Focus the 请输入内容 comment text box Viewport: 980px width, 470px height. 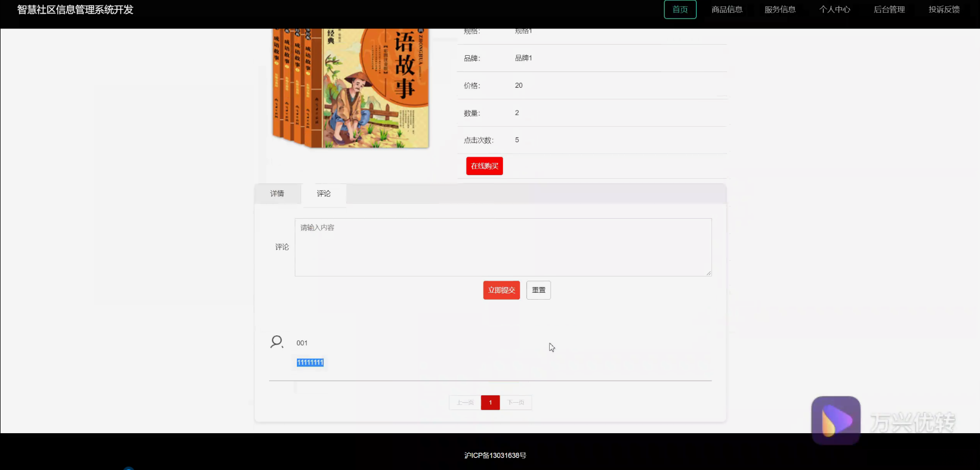pyautogui.click(x=503, y=247)
